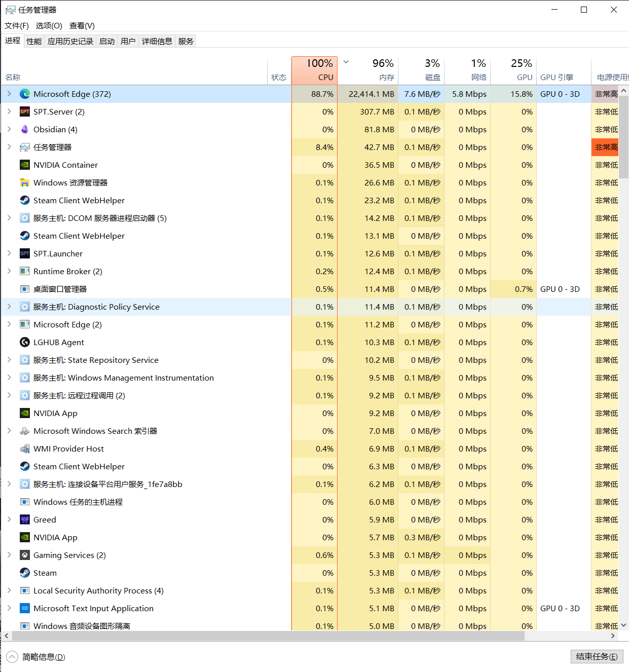Viewport: 629px width, 672px height.
Task: Click the 桌面窗口管理器 process icon
Action: [x=25, y=289]
